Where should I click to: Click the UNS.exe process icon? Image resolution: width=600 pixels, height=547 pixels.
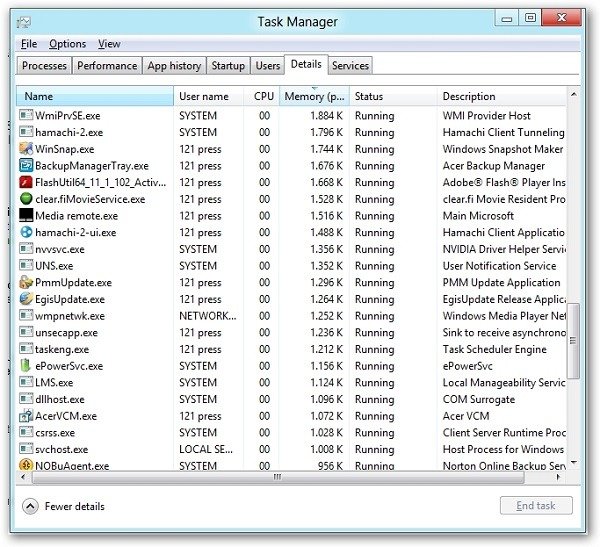26,265
